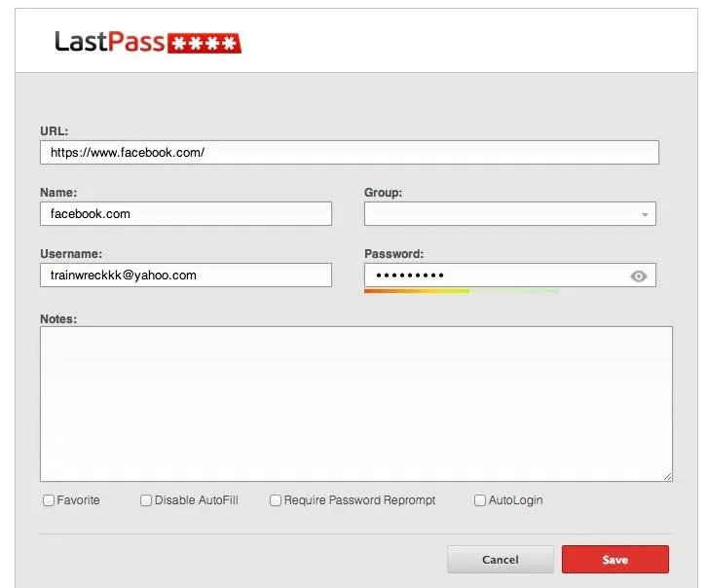The height and width of the screenshot is (588, 707).
Task: Tick Require Password Reprompt
Action: point(275,500)
